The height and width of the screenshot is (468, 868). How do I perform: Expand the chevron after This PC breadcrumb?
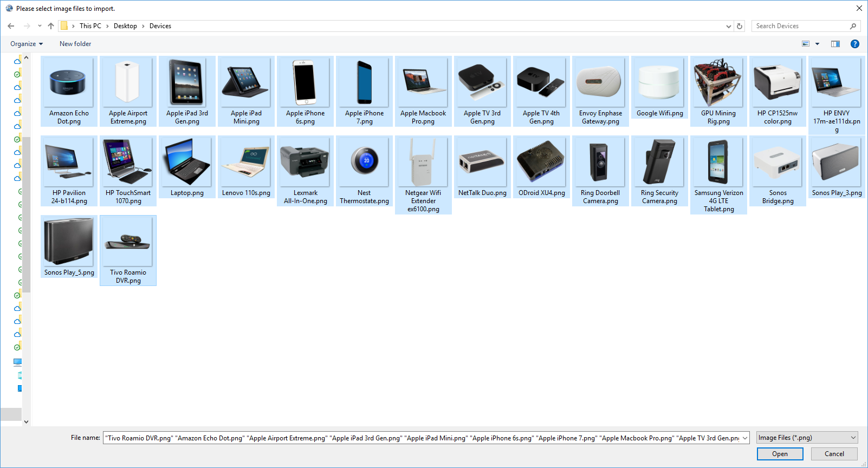(x=107, y=26)
